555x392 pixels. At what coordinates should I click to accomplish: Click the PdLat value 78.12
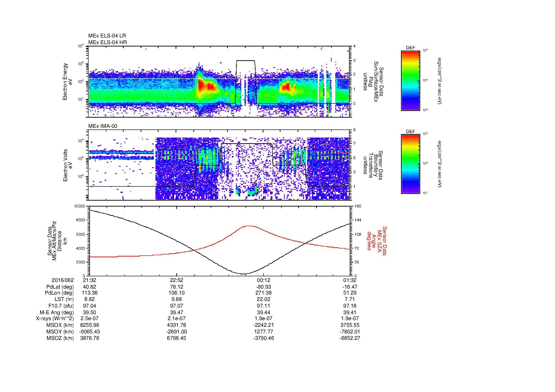coord(177,287)
